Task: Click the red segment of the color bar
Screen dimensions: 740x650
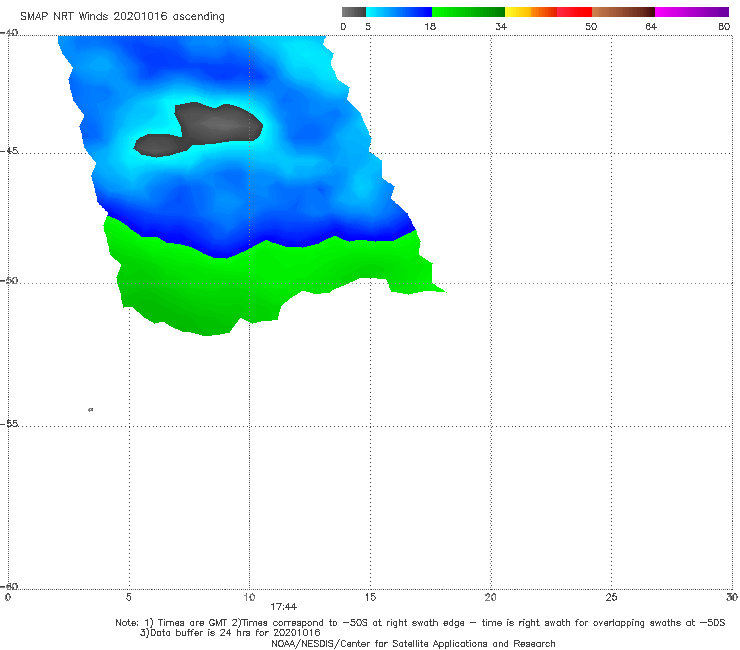Action: [x=574, y=12]
